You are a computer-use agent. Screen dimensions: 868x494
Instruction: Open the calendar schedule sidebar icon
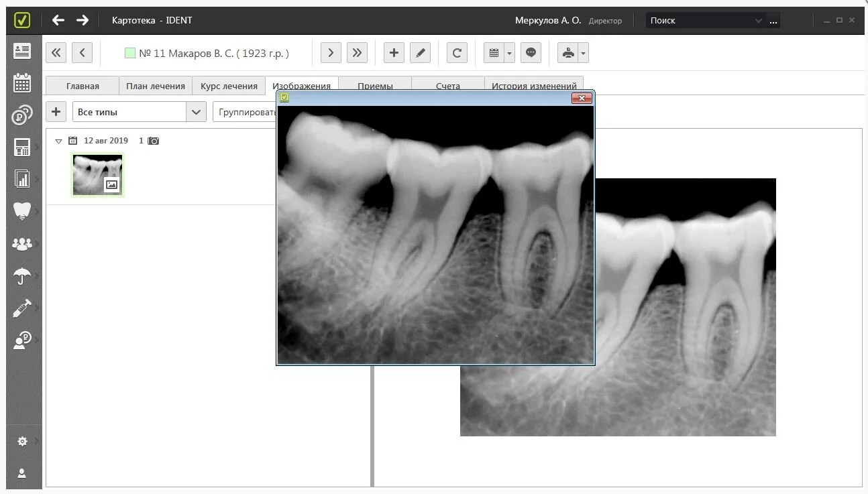(x=22, y=82)
